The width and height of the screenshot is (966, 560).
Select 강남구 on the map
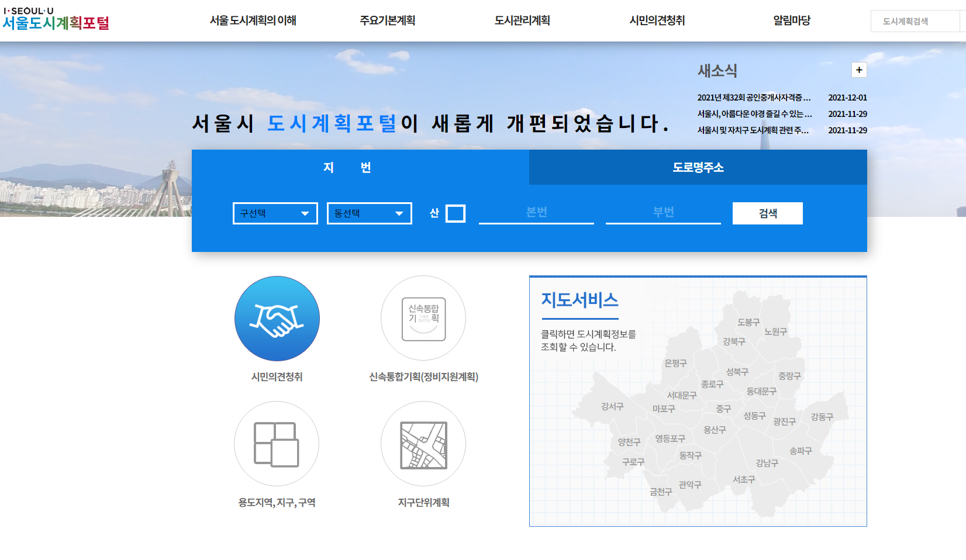(767, 463)
